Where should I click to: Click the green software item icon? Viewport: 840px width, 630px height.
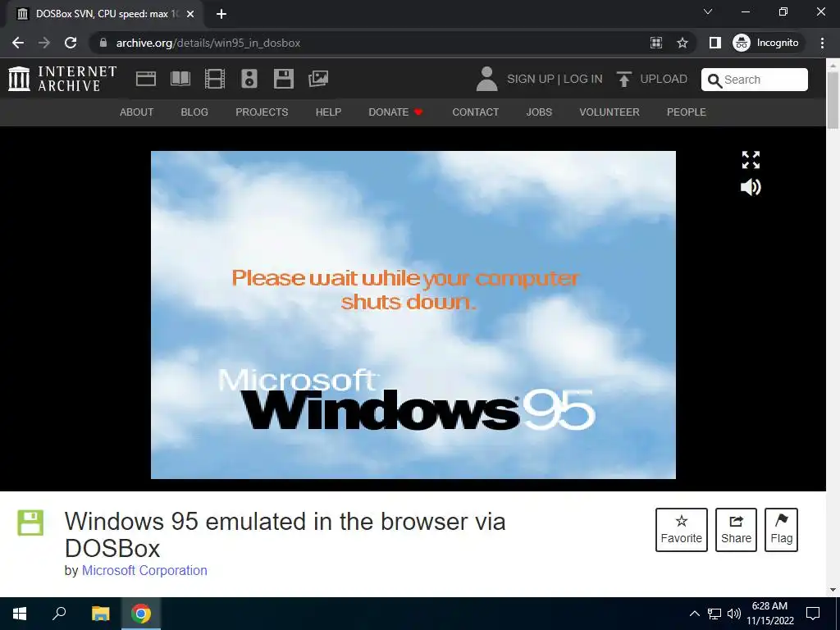point(30,523)
